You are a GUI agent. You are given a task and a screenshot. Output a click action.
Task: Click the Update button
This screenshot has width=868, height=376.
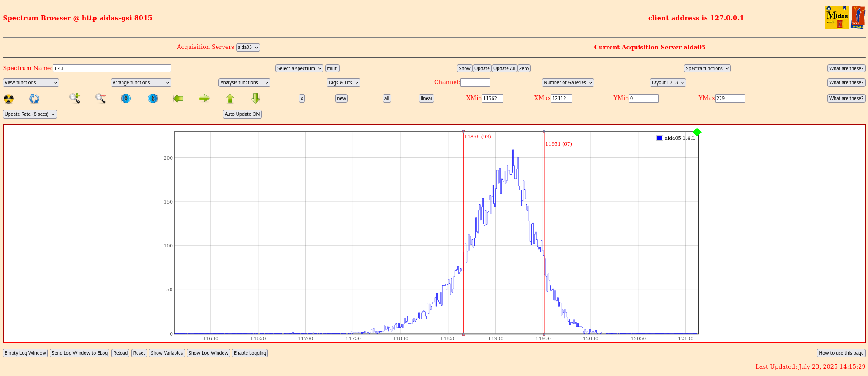[482, 68]
